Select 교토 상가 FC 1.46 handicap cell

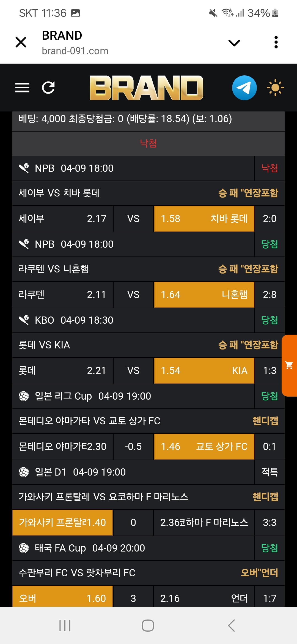click(x=204, y=447)
